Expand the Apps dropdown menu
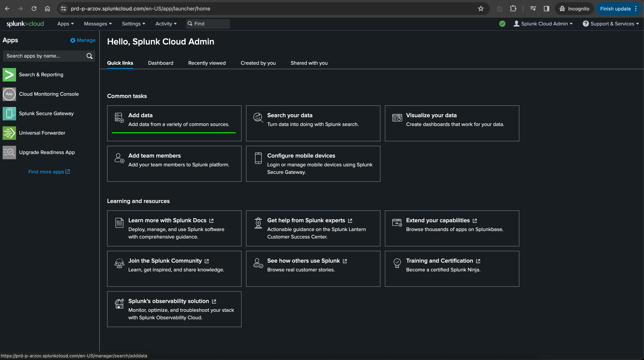 click(x=66, y=24)
